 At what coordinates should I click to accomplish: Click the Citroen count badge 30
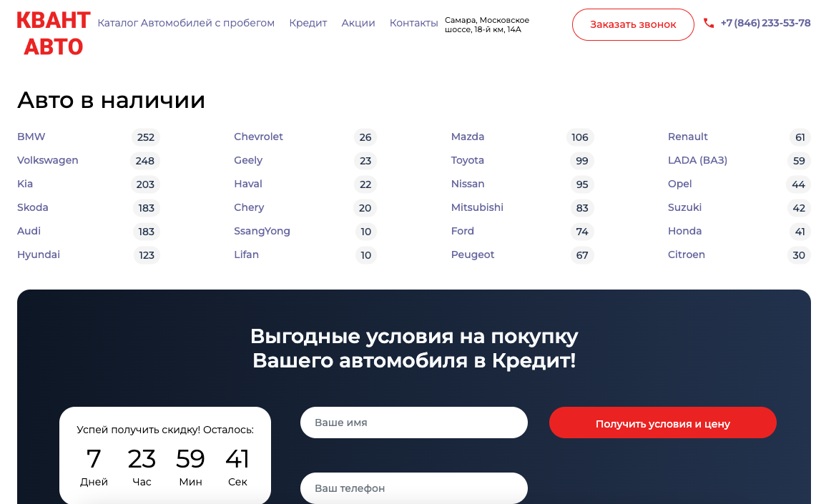(799, 255)
